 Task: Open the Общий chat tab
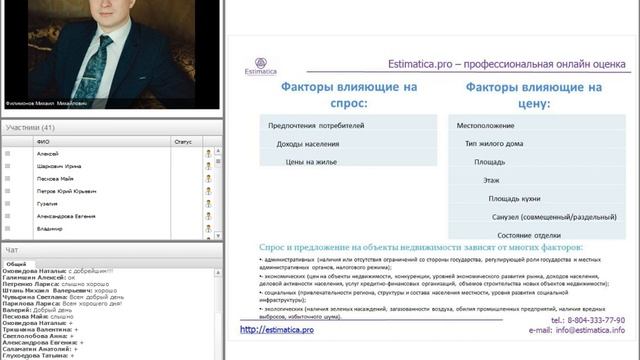click(16, 264)
